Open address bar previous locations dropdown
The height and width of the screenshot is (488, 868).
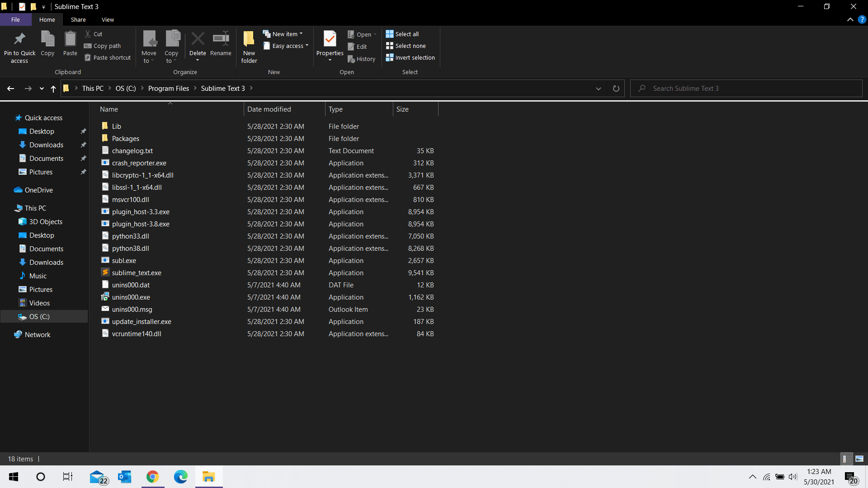point(598,89)
